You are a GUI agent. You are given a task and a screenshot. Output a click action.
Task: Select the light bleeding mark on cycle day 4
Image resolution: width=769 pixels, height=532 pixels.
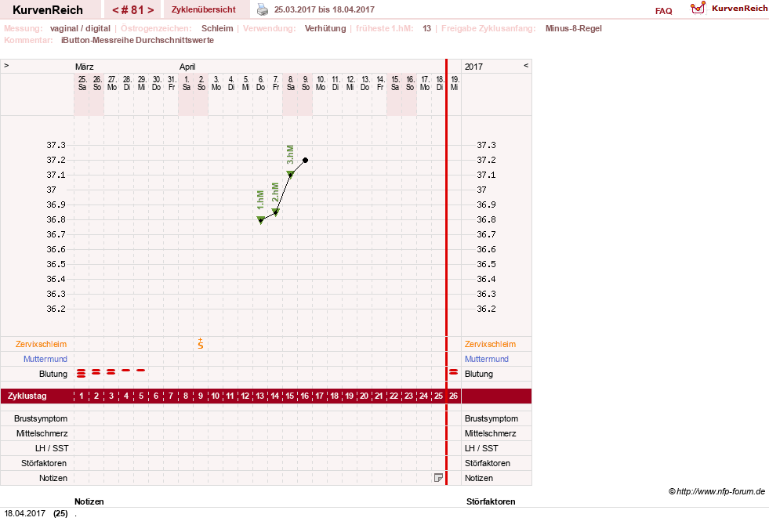click(126, 370)
